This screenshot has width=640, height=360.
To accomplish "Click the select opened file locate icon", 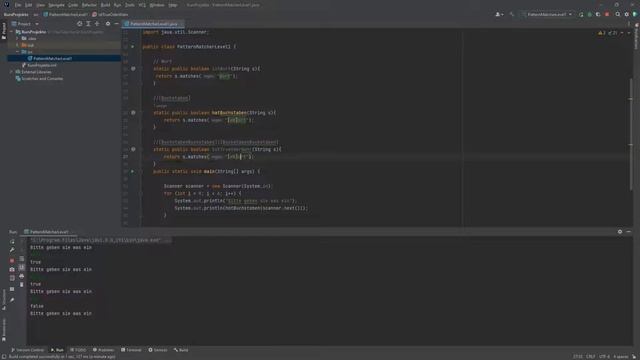I will tap(80, 24).
